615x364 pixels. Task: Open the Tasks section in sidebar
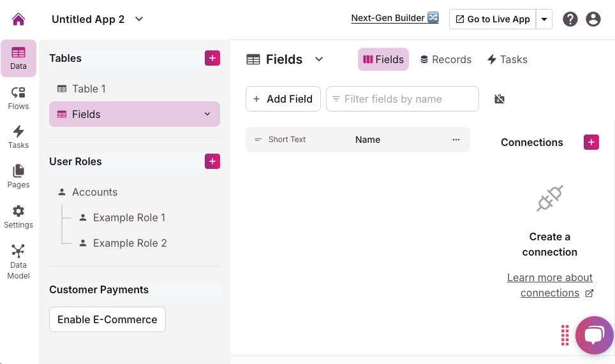tap(19, 137)
